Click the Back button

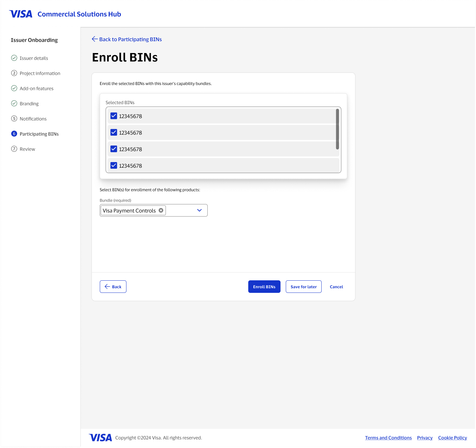click(x=113, y=287)
